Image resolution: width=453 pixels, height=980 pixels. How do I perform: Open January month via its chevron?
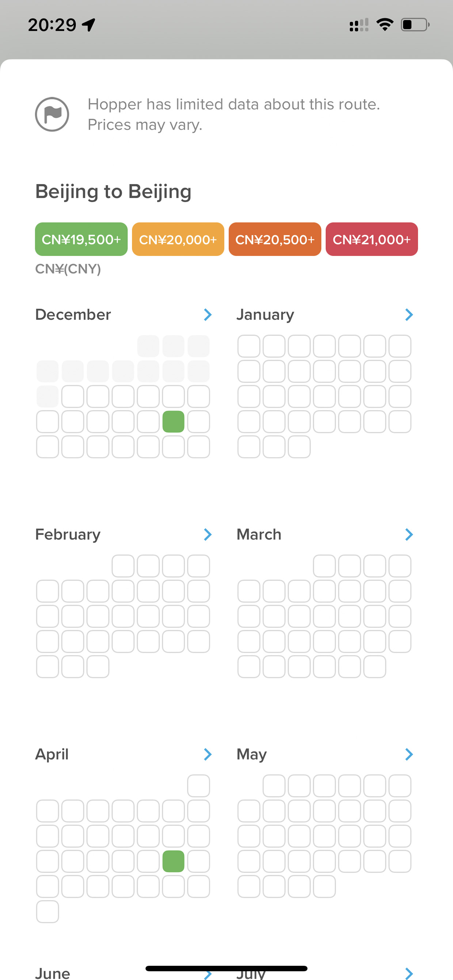409,315
